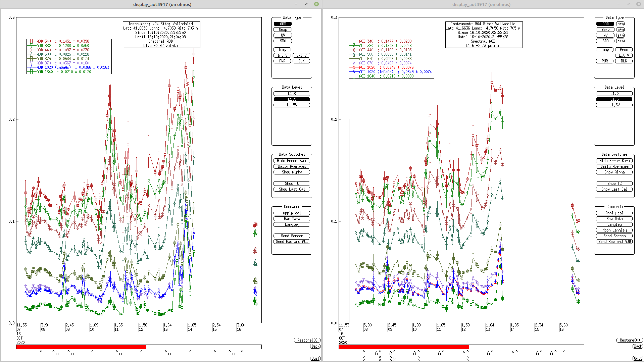Click Send Screen in Instrument 904 window
The height and width of the screenshot is (362, 644).
(614, 236)
